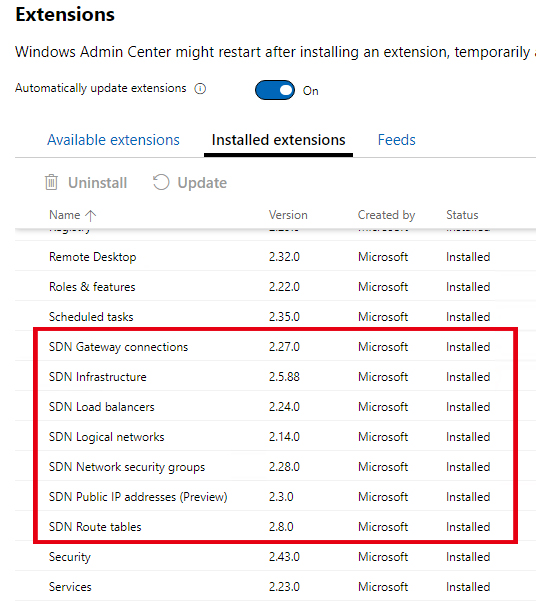Select the Remote Desktop extension row
This screenshot has height=603, width=536.
tap(275, 257)
